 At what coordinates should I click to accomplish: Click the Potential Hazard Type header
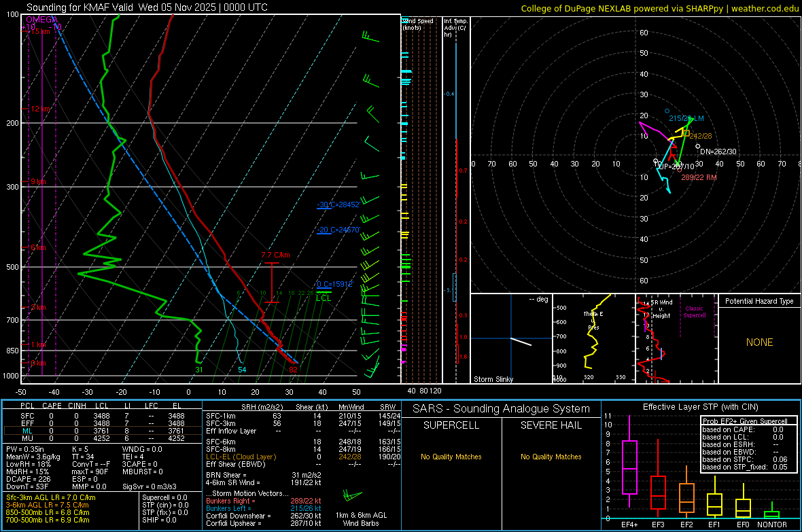(x=759, y=301)
